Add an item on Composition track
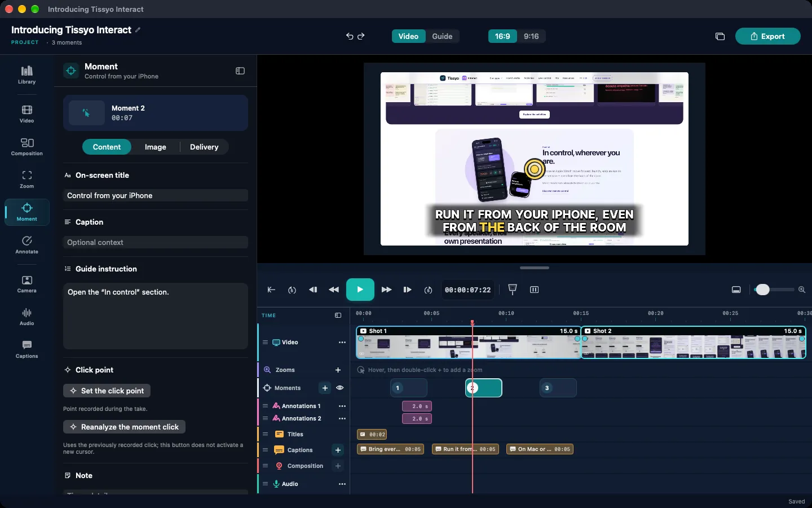This screenshot has height=508, width=812. pyautogui.click(x=338, y=466)
